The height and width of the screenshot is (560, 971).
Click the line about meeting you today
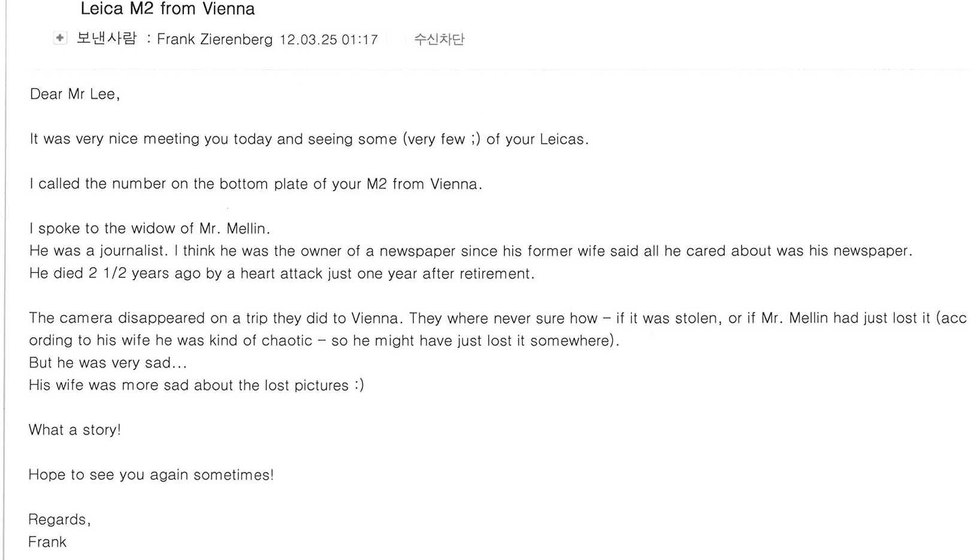(309, 139)
